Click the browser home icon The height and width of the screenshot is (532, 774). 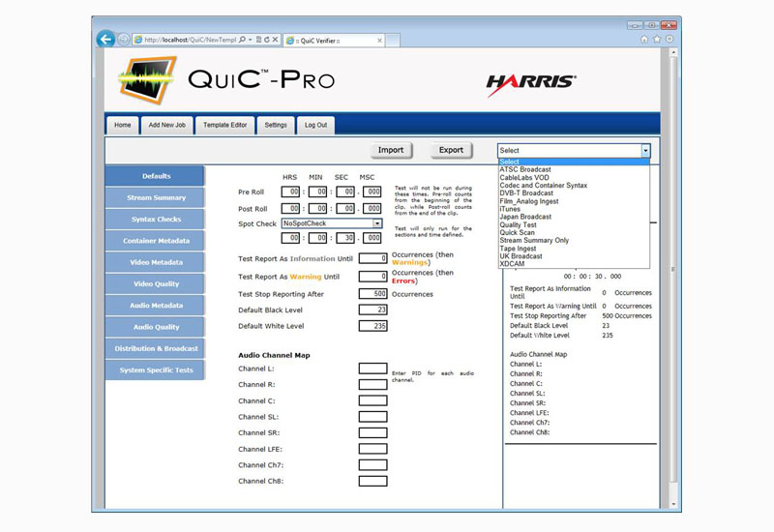pos(644,39)
